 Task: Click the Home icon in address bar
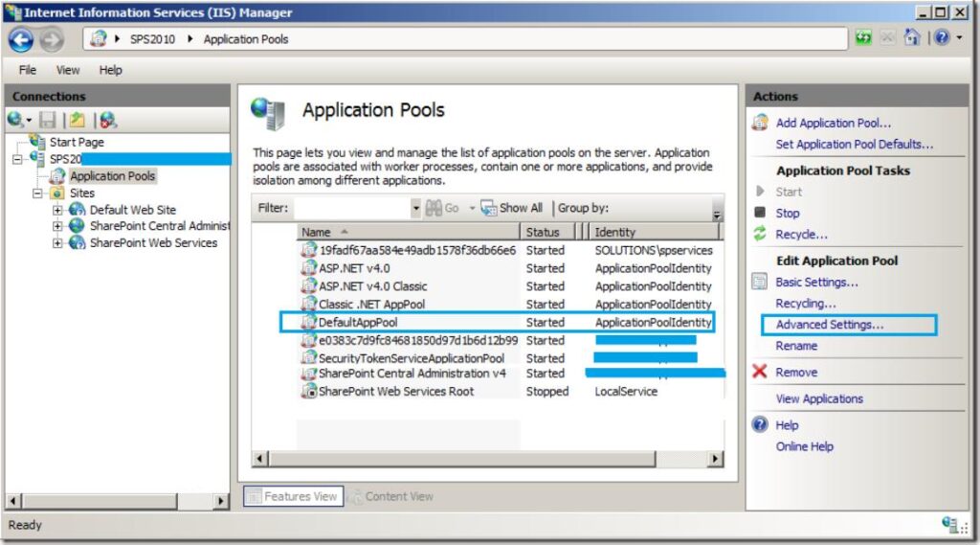pos(912,37)
